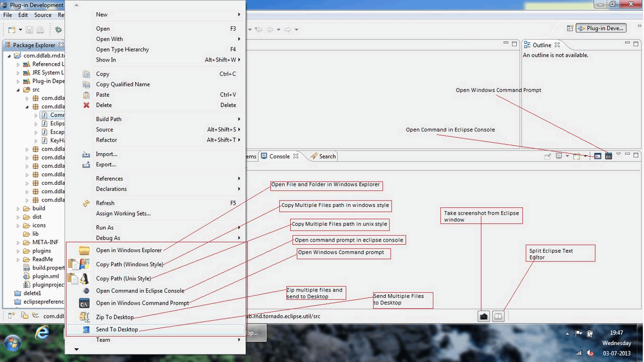Open the Console view menu triangle

tap(619, 155)
